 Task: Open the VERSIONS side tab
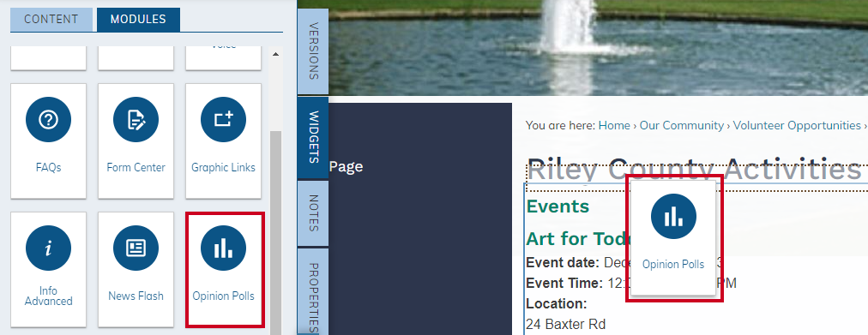click(x=313, y=51)
